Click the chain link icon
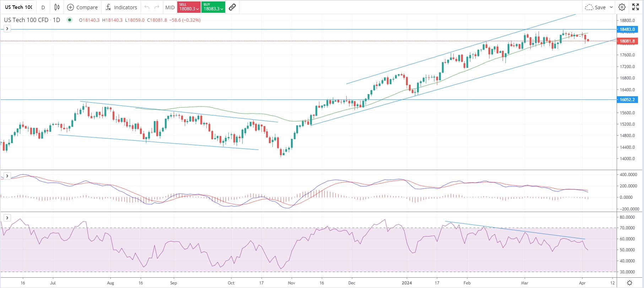Image resolution: width=644 pixels, height=288 pixels. click(232, 7)
